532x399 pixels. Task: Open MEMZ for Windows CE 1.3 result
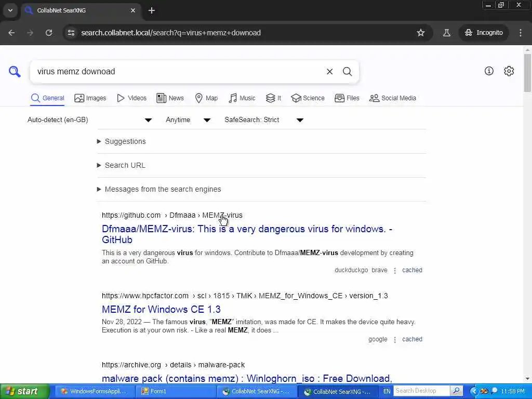161,309
